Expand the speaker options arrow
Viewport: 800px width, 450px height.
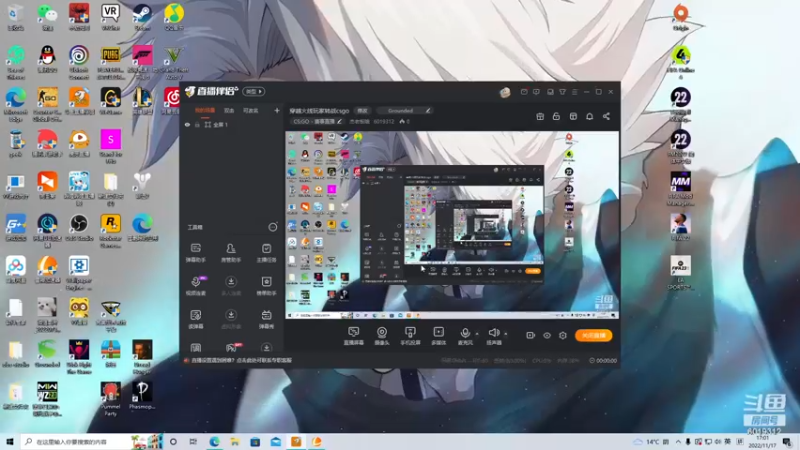tap(506, 334)
